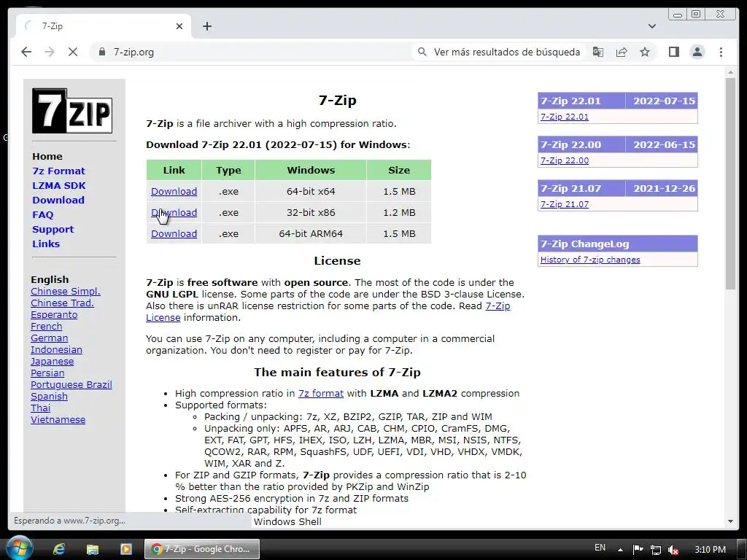This screenshot has height=560, width=747.
Task: Open the Download sidebar link
Action: [58, 200]
